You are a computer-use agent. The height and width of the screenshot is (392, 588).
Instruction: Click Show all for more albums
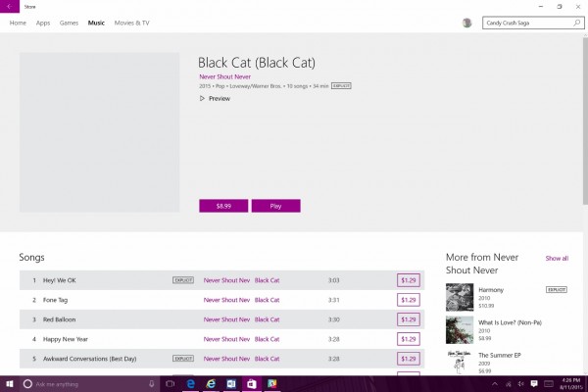[x=557, y=258]
